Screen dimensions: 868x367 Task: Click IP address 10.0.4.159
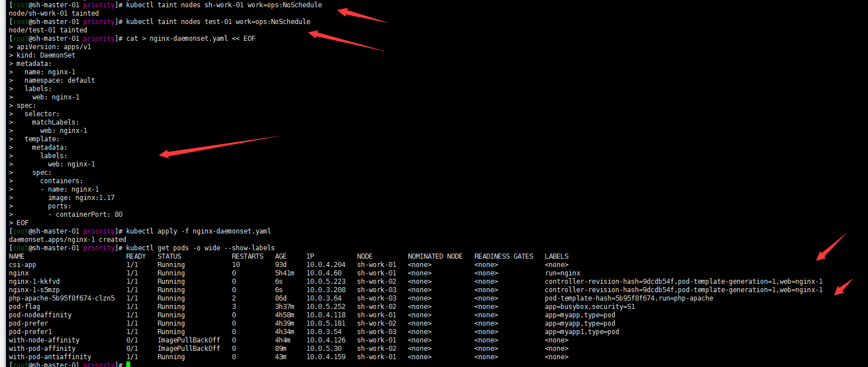point(326,357)
